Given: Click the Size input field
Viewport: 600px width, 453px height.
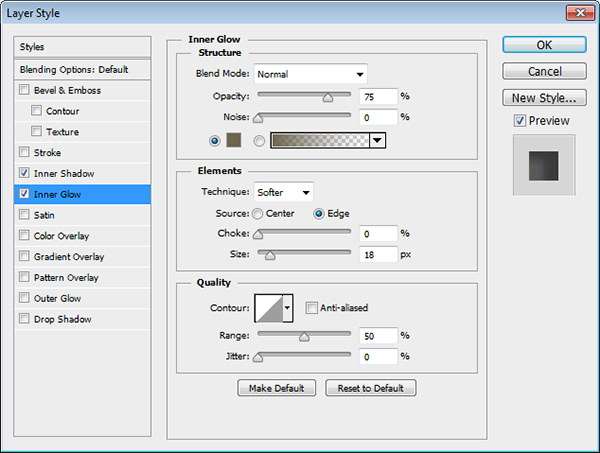Looking at the screenshot, I should 378,255.
